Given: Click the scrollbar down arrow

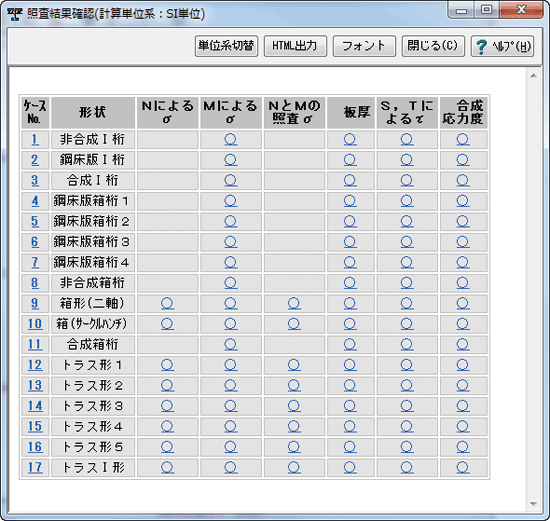Looking at the screenshot, I should pyautogui.click(x=534, y=504).
